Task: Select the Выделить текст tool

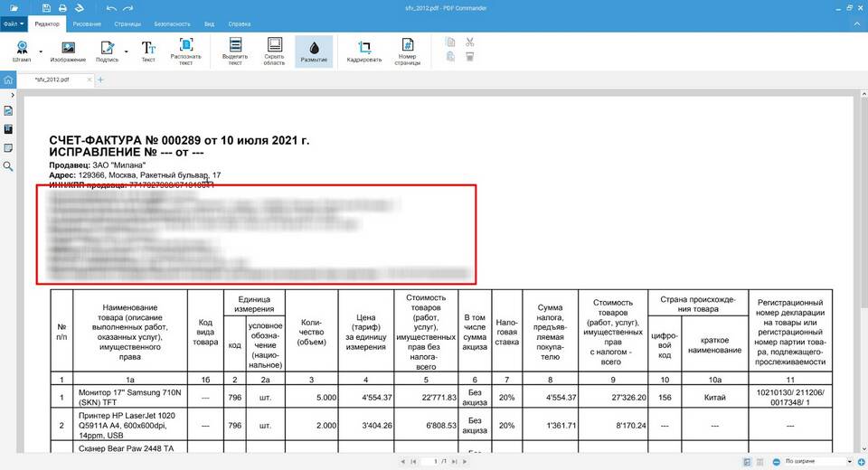Action: pyautogui.click(x=235, y=52)
